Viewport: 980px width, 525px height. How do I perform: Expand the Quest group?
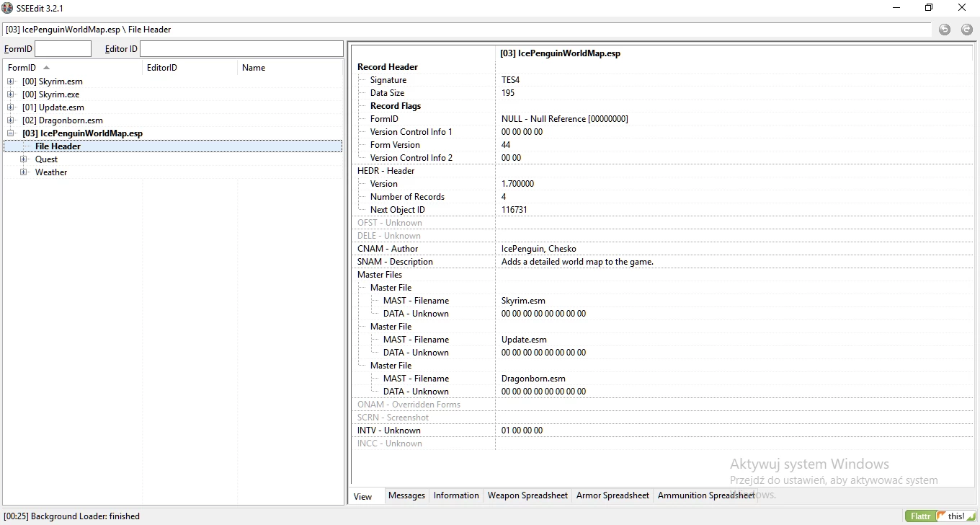click(x=24, y=159)
